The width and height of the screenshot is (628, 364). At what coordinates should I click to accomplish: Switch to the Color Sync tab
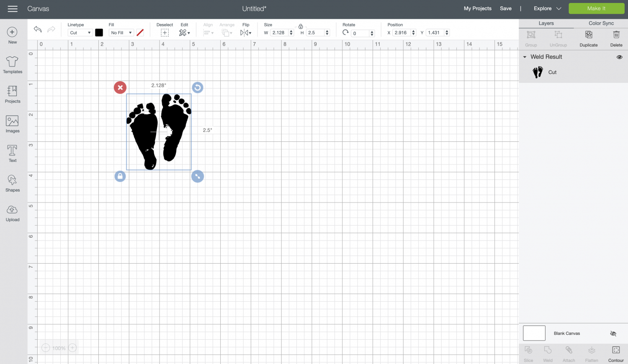[x=601, y=23]
